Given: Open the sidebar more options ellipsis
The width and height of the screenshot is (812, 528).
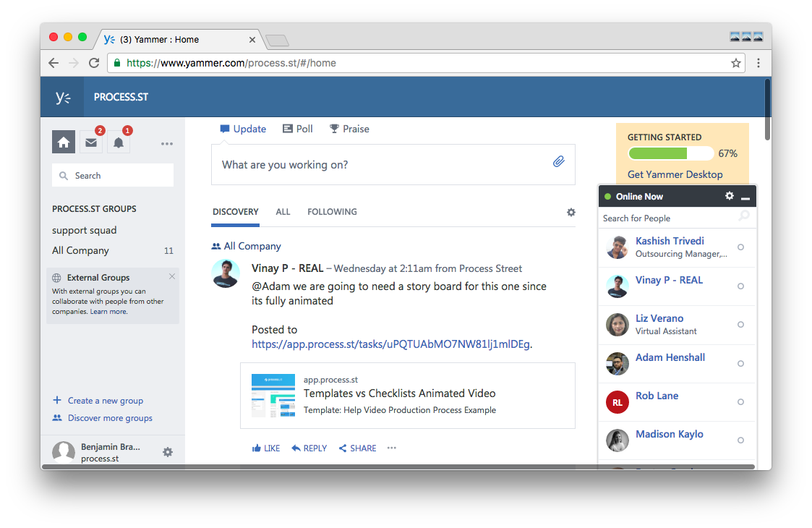Looking at the screenshot, I should 167,143.
